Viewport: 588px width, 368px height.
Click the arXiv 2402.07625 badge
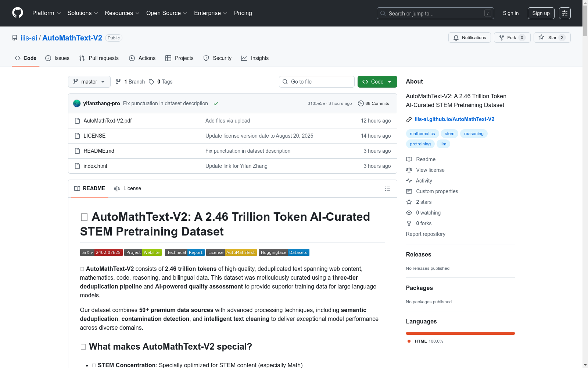tap(101, 252)
